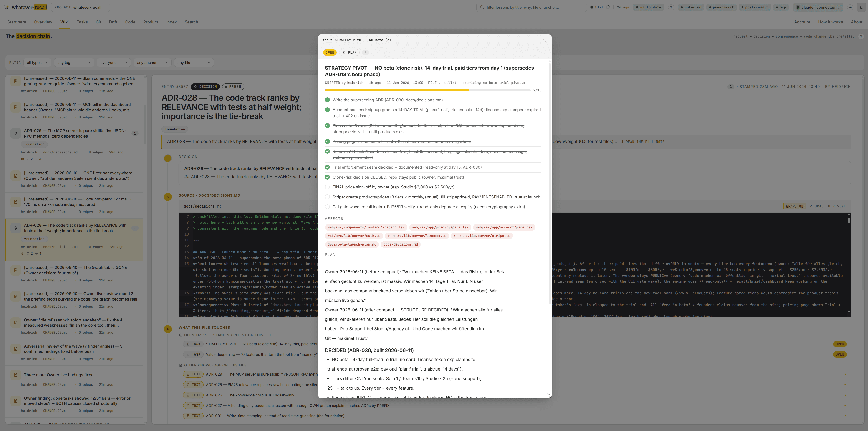Click the web/src/lib/server/stripe.ts file chip
The height and width of the screenshot is (431, 868).
[482, 236]
